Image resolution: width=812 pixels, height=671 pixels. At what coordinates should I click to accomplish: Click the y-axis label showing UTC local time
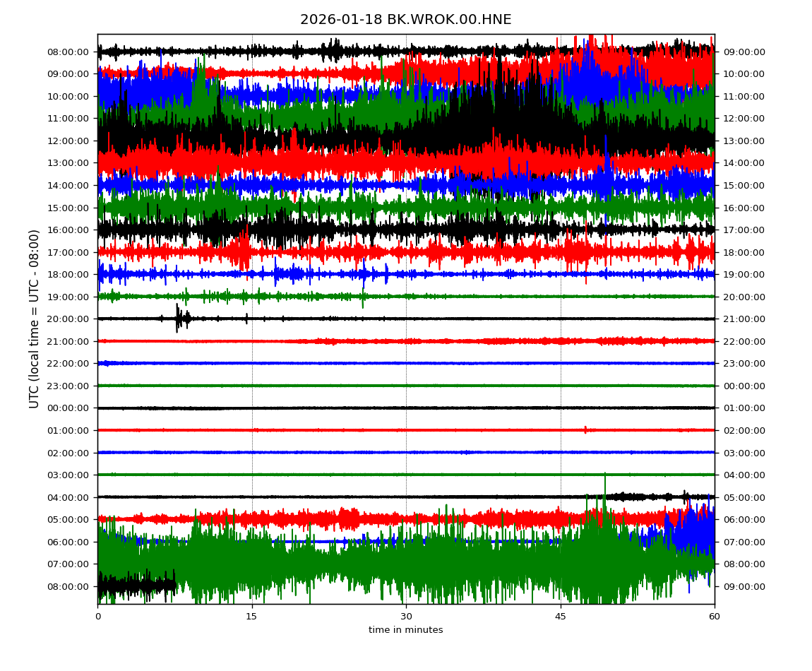point(34,319)
